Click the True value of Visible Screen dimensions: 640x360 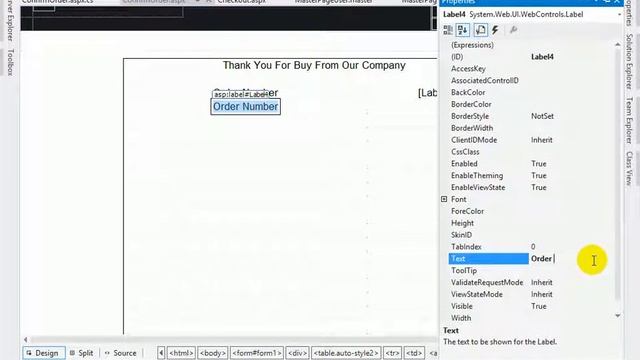pyautogui.click(x=539, y=306)
